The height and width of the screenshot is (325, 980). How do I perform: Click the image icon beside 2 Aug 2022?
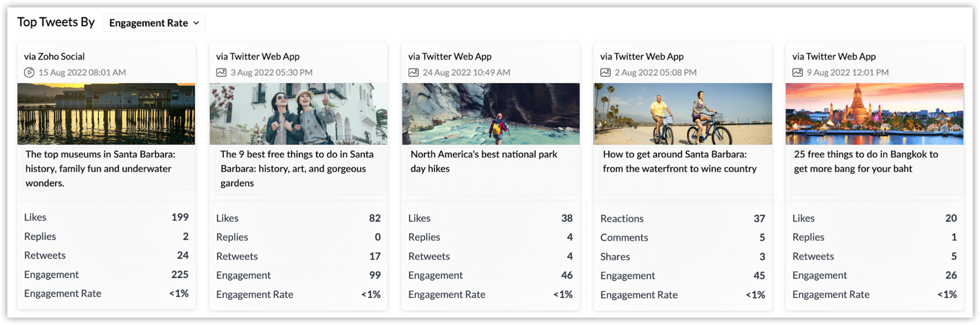pyautogui.click(x=605, y=73)
